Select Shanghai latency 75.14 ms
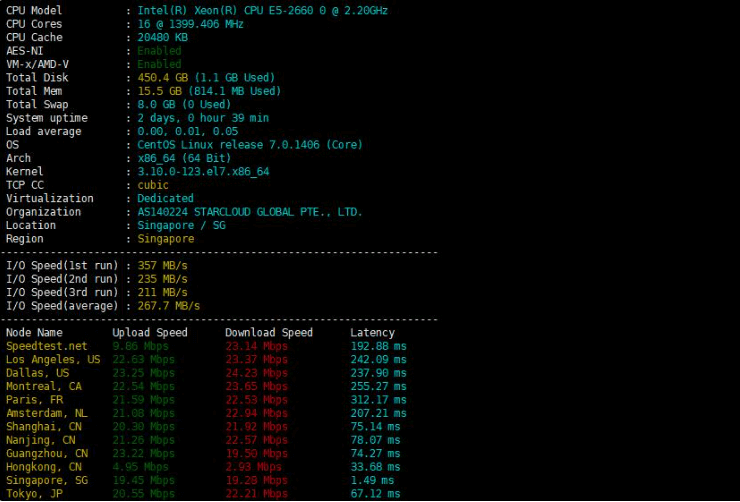This screenshot has height=502, width=740. (375, 427)
